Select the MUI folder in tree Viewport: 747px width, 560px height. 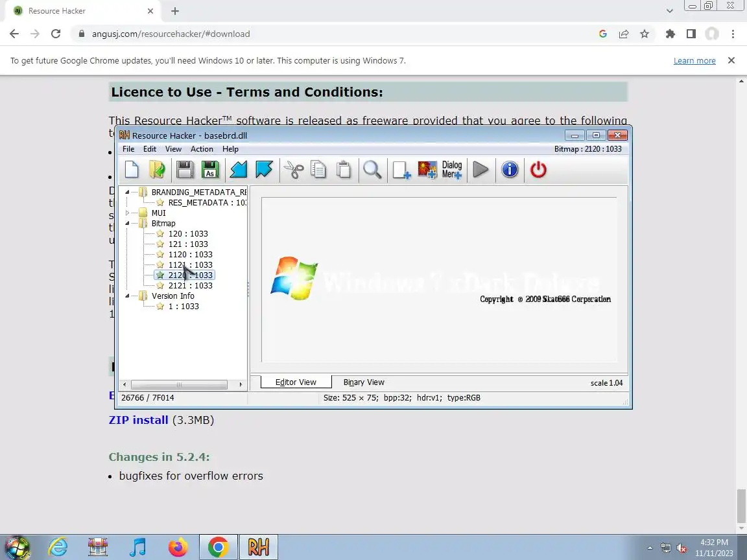159,213
